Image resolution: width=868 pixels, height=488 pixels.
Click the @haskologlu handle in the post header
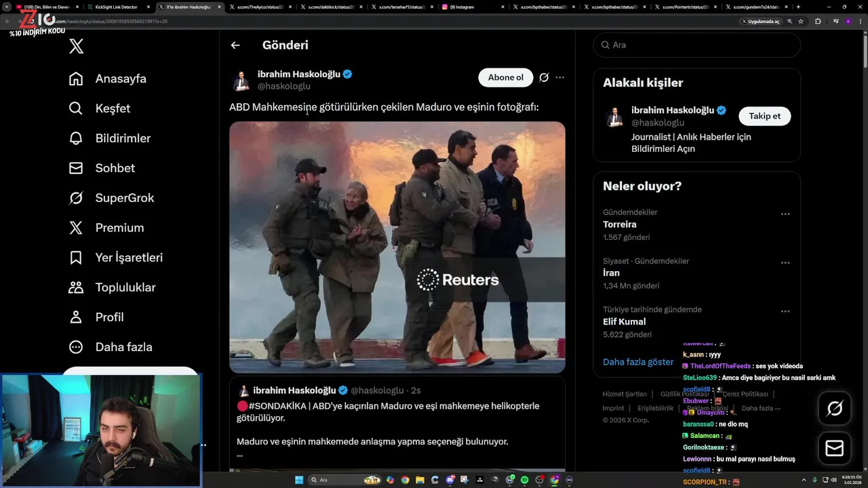point(284,86)
